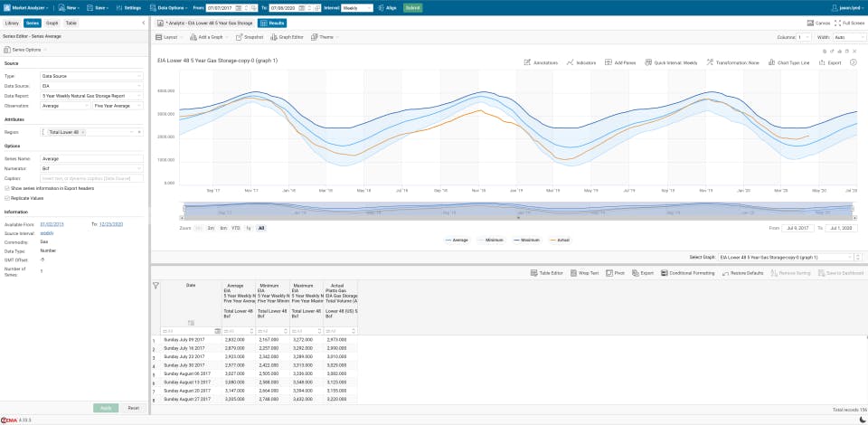Take a Snapshot of the graph

(249, 37)
